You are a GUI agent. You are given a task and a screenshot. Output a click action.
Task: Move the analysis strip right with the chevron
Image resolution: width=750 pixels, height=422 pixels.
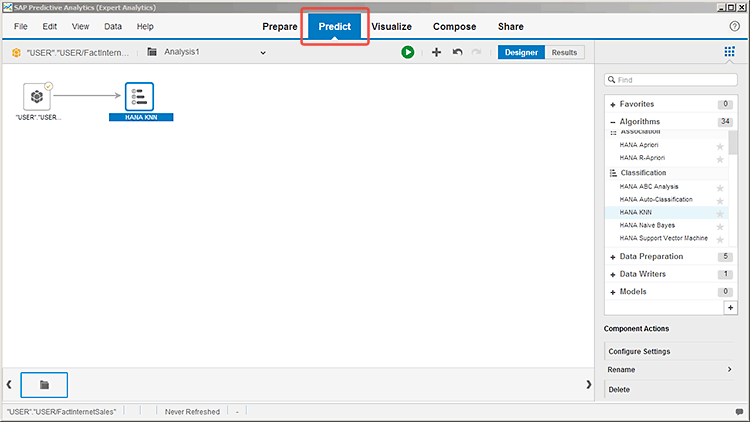click(x=589, y=384)
